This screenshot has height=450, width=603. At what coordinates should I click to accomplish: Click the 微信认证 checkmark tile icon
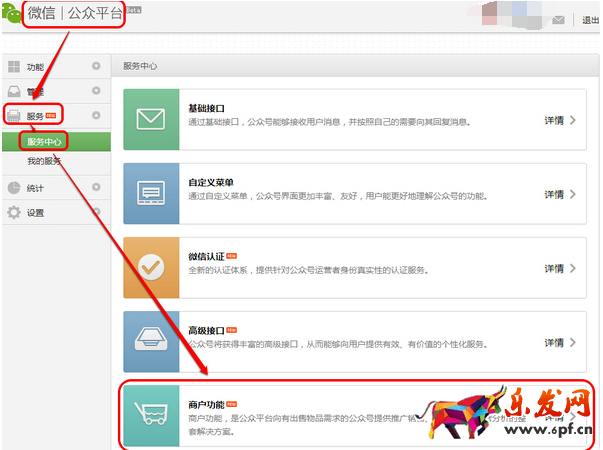tap(151, 267)
